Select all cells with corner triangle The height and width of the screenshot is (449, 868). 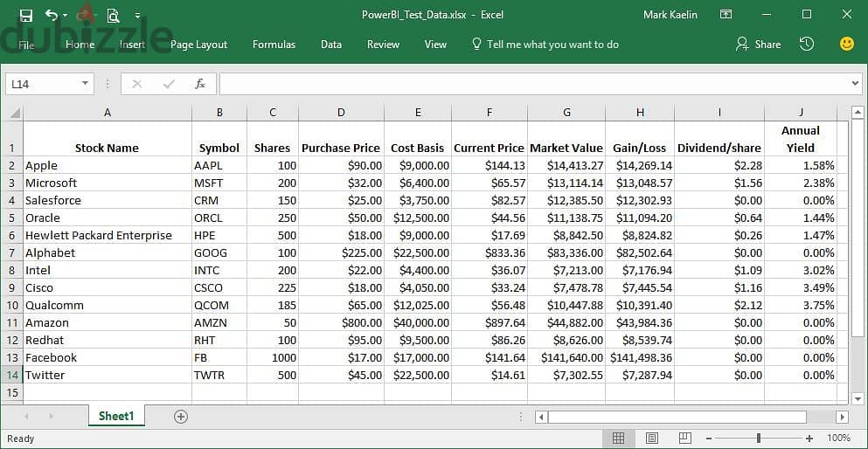14,113
